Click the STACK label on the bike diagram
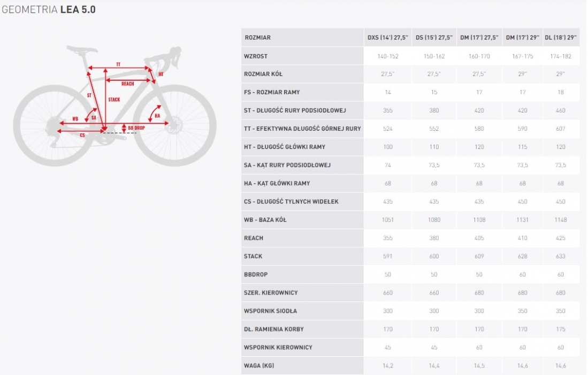Screen dimensions: 588x375 click(x=114, y=100)
